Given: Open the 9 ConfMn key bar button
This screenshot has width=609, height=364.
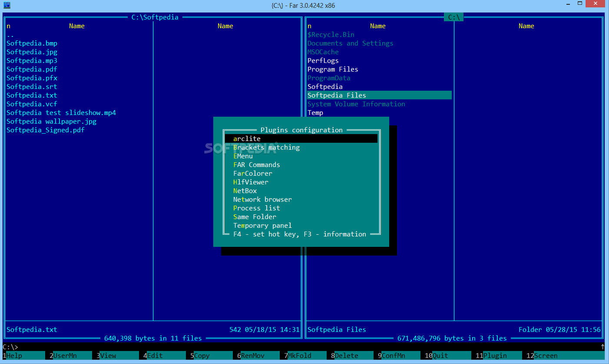Looking at the screenshot, I should (399, 355).
